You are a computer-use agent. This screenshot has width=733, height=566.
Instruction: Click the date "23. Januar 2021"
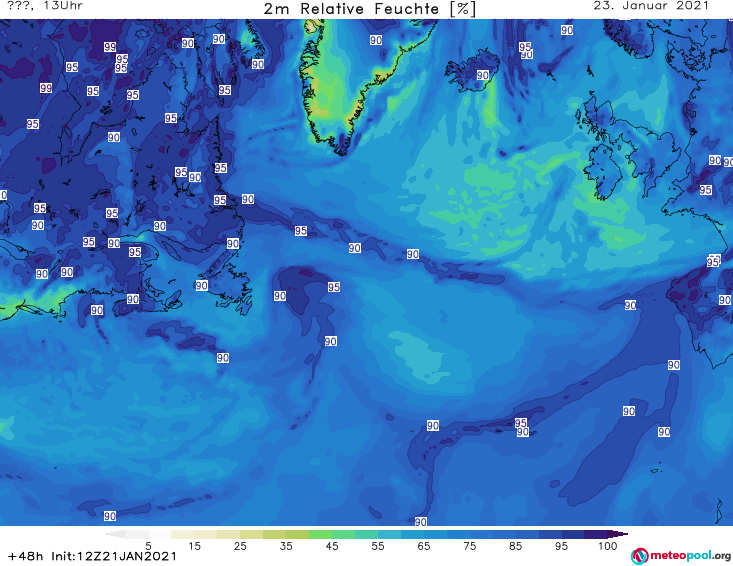pyautogui.click(x=651, y=6)
